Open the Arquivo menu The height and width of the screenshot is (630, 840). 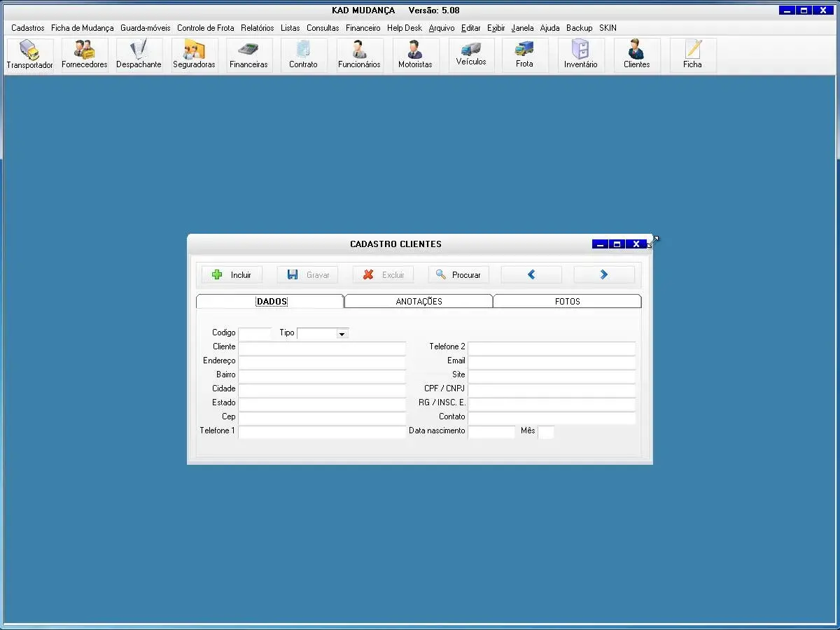pyautogui.click(x=442, y=28)
